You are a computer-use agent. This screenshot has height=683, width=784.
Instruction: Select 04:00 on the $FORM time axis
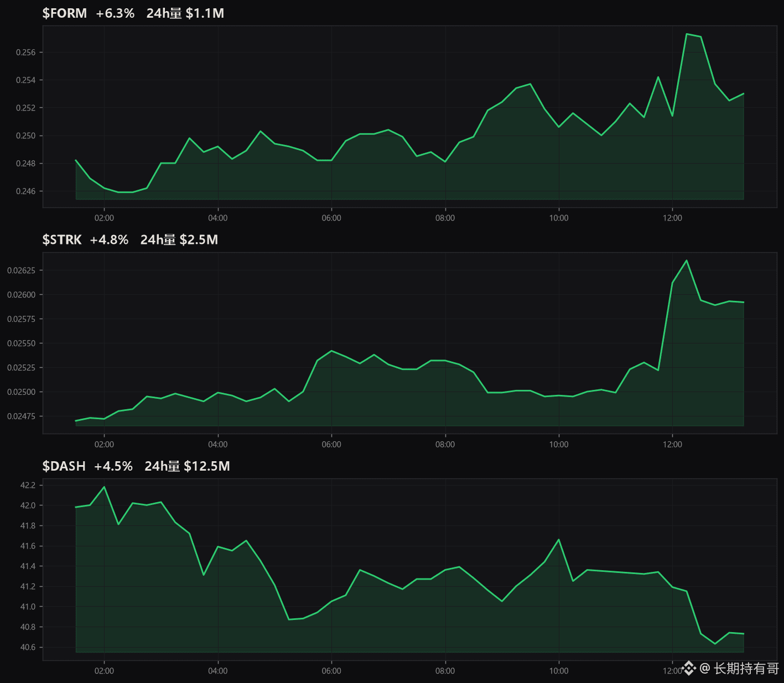218,218
